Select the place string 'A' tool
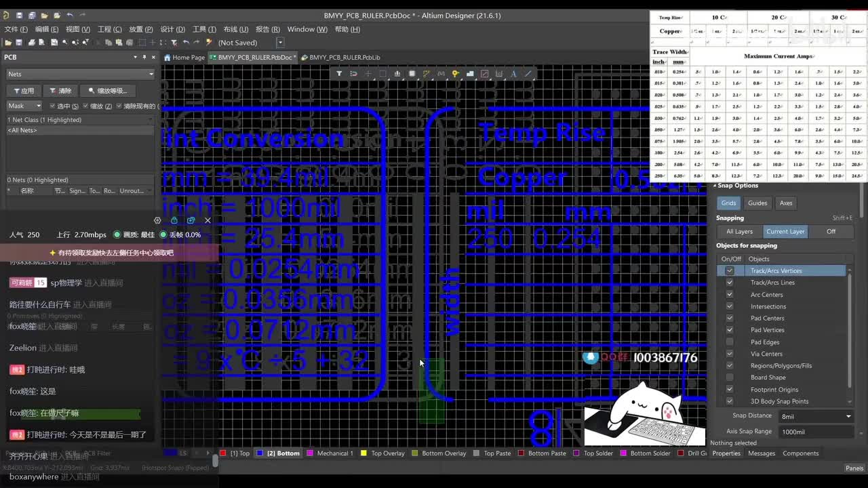This screenshot has height=488, width=868. point(513,74)
